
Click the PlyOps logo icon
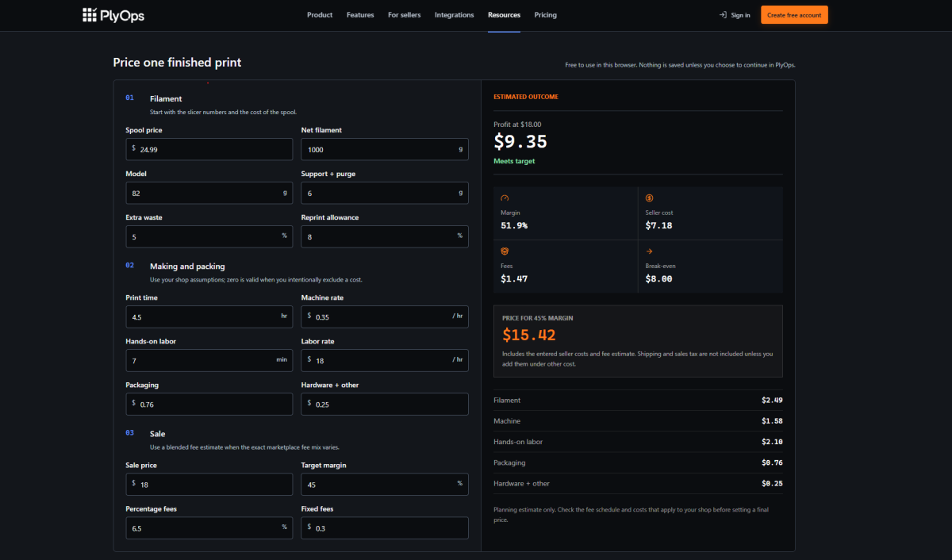coord(90,15)
